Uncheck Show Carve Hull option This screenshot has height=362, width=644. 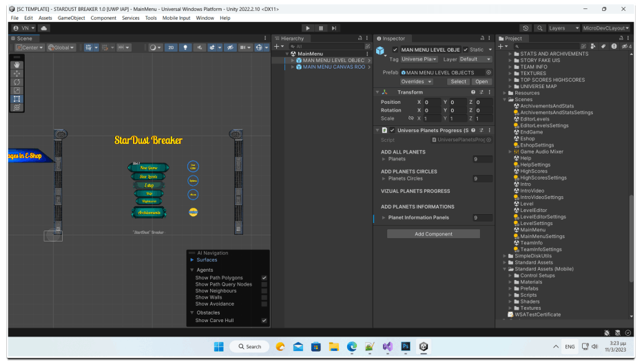[264, 321]
